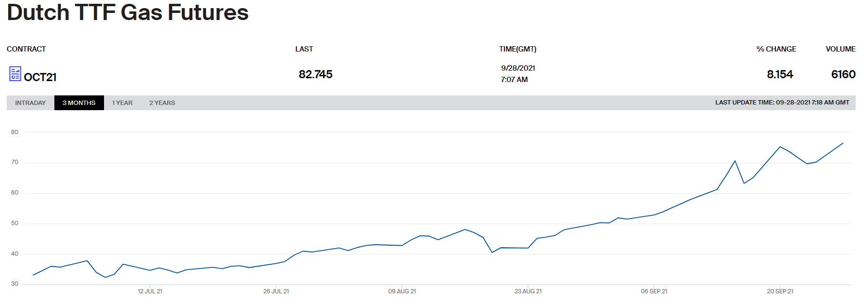Switch to the 2 Years view

162,103
